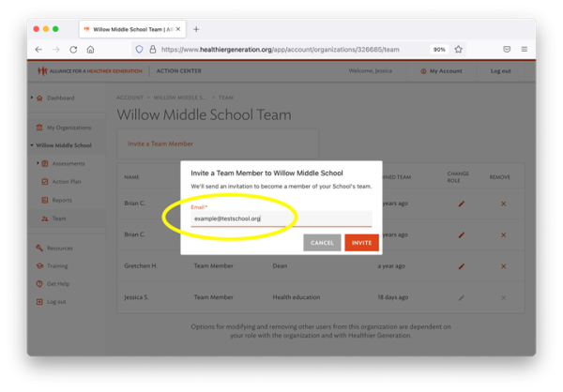Click the 90% zoom level indicator
This screenshot has height=392, width=563.
pos(438,49)
